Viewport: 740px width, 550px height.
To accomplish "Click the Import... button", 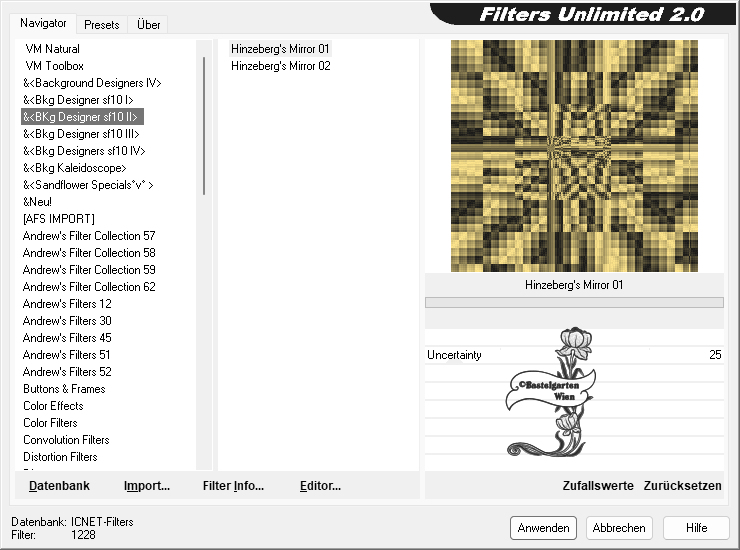I will [x=147, y=486].
